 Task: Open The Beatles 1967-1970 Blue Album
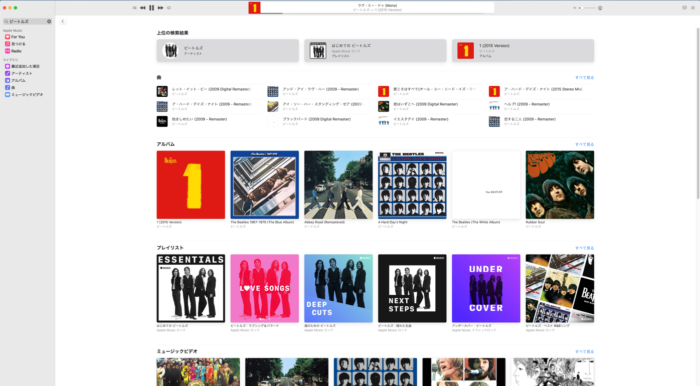pyautogui.click(x=265, y=185)
